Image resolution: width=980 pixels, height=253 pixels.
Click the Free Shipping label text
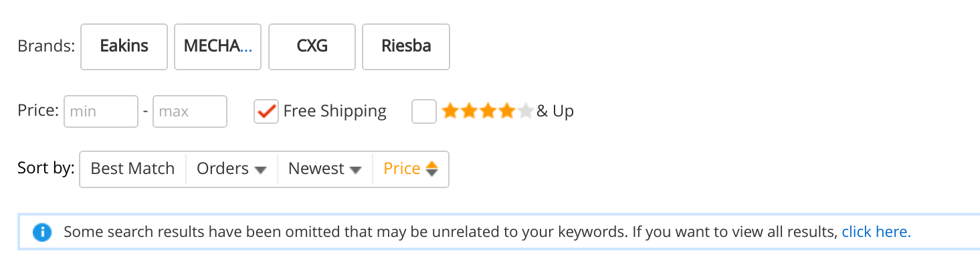pos(334,111)
